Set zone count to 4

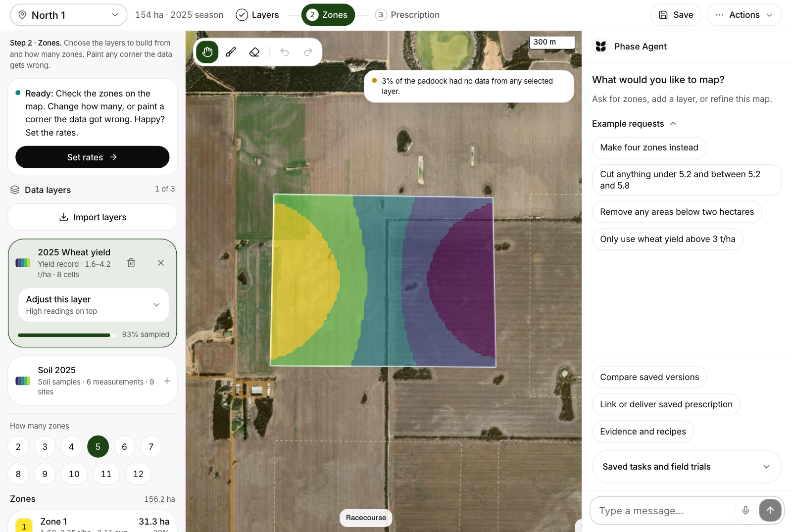click(71, 447)
